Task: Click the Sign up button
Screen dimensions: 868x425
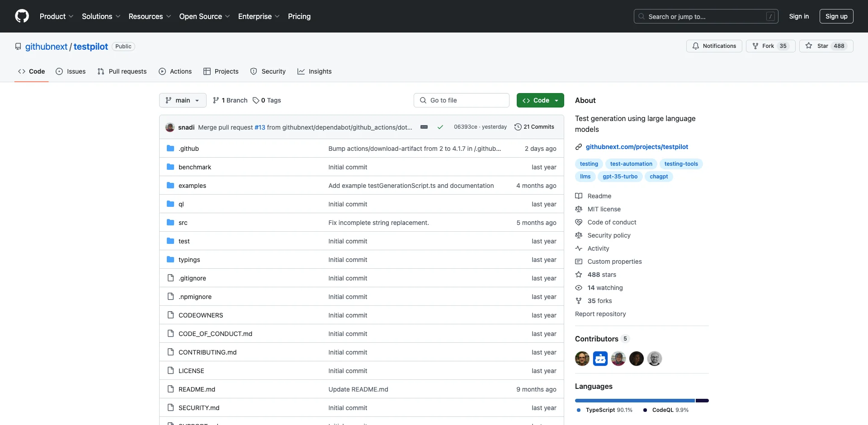Action: tap(836, 16)
